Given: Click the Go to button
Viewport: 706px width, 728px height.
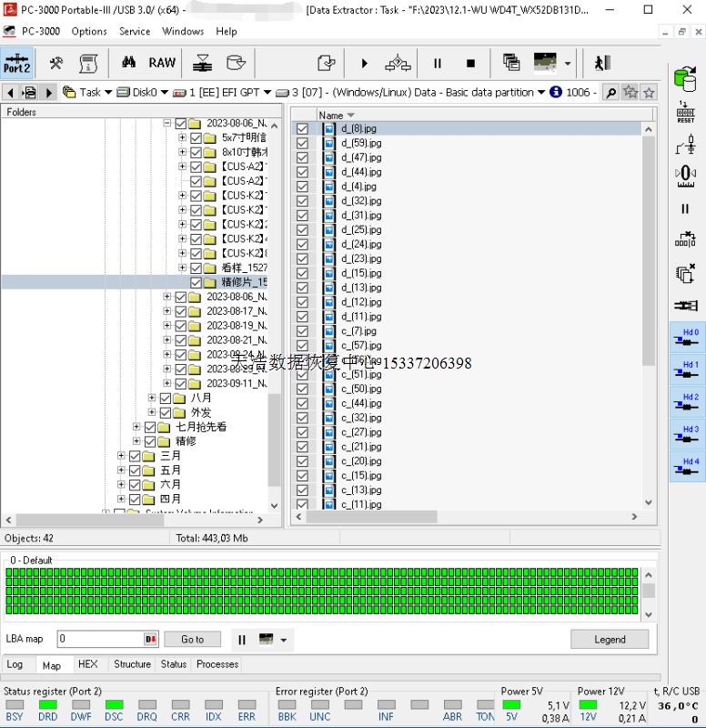Looking at the screenshot, I should click(193, 640).
